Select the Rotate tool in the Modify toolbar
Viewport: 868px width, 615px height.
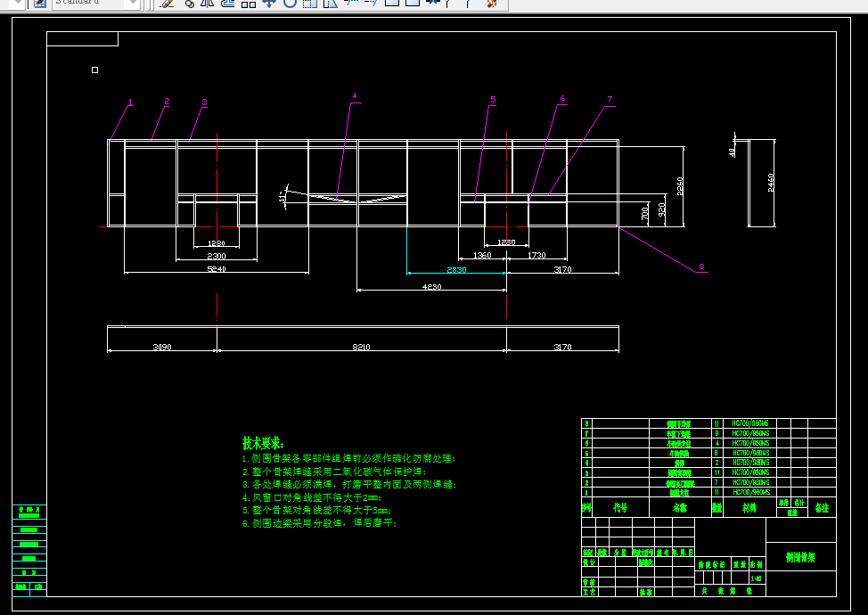click(290, 3)
